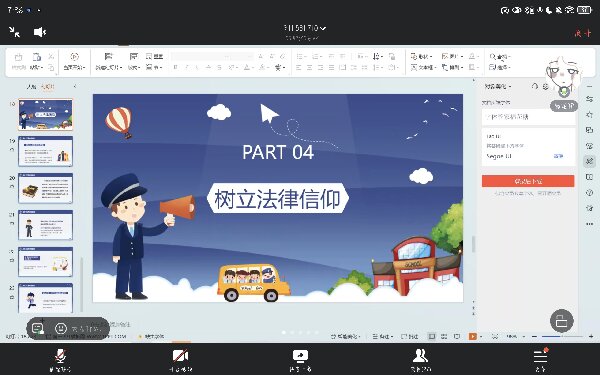Tap the round screen lock icon
This screenshot has height=375, width=600.
[x=561, y=321]
